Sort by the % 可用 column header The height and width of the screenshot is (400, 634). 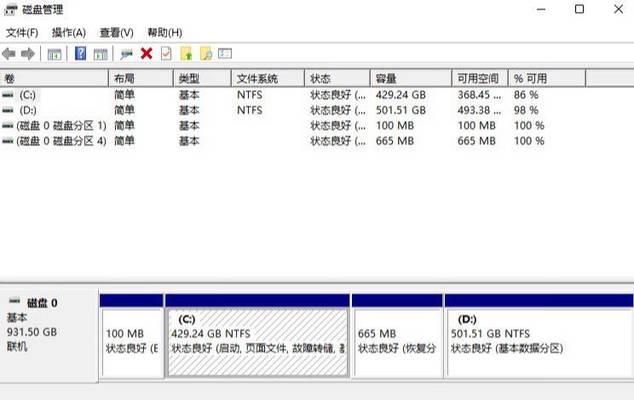pos(547,78)
